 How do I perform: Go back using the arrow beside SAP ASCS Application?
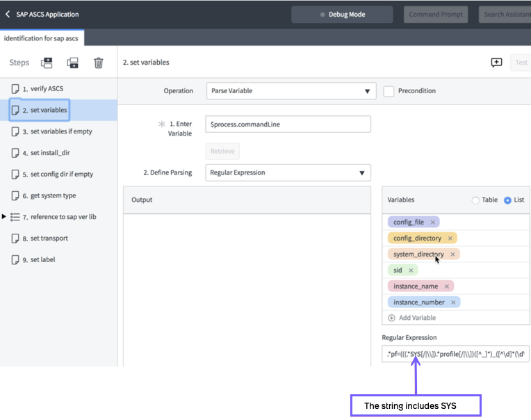point(8,14)
